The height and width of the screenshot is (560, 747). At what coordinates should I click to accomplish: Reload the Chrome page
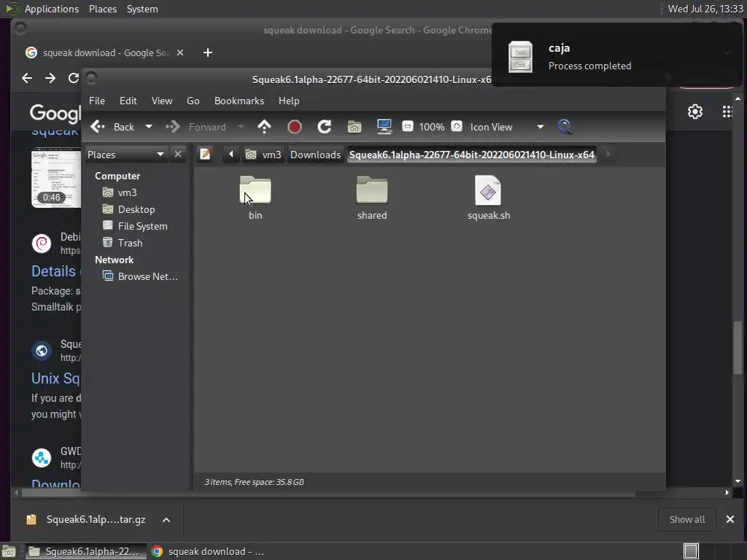coord(74,78)
